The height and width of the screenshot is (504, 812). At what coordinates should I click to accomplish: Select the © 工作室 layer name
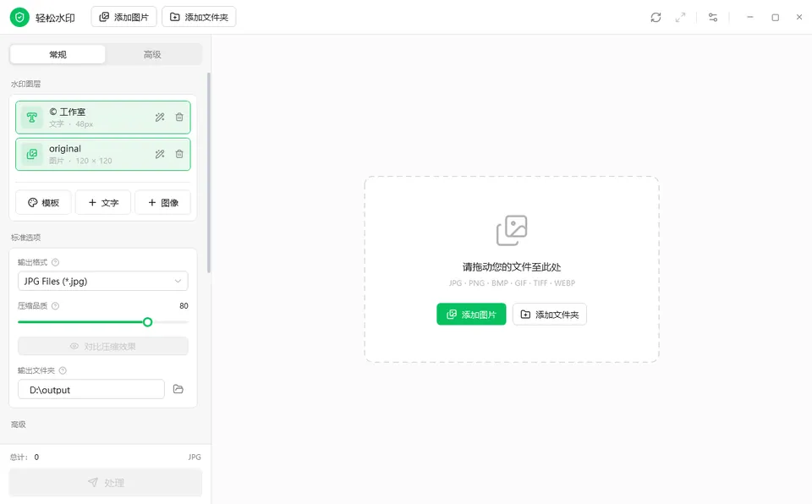(x=68, y=112)
